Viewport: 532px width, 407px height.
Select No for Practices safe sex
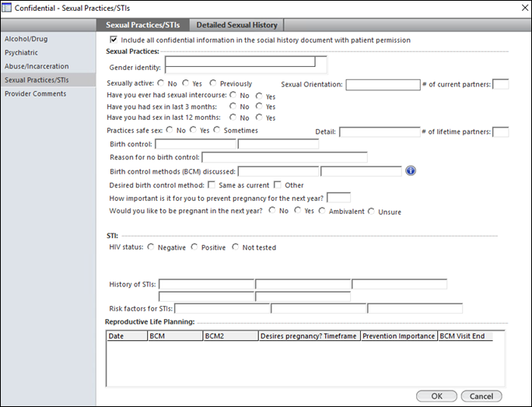[x=170, y=130]
